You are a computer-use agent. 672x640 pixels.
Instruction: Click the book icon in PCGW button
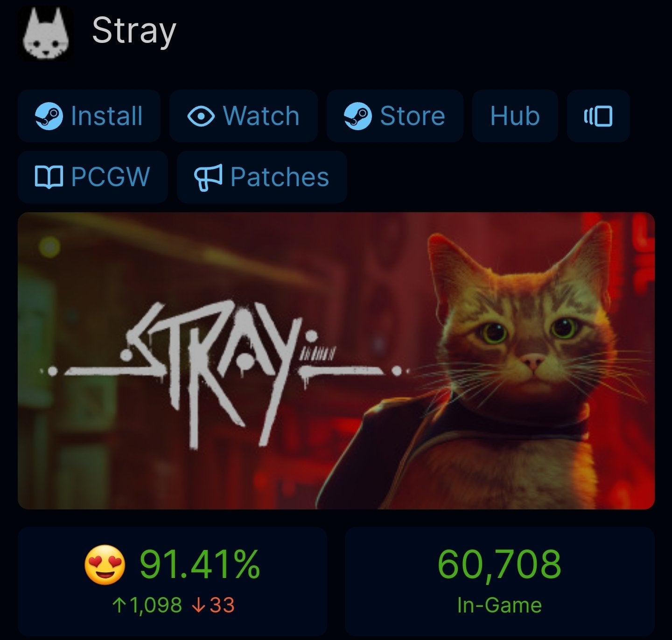(49, 177)
